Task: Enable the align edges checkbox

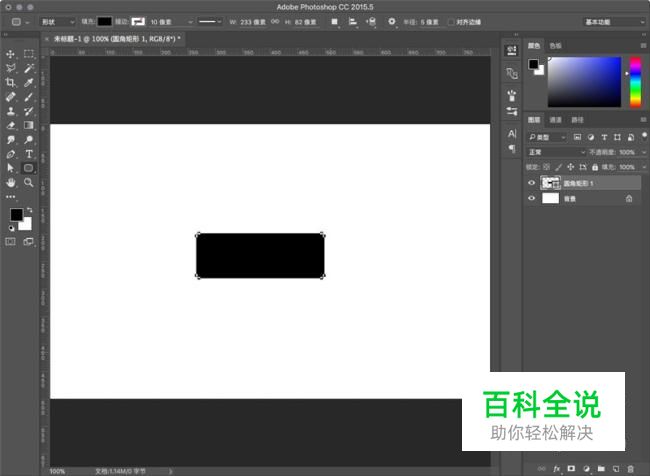Action: (451, 22)
